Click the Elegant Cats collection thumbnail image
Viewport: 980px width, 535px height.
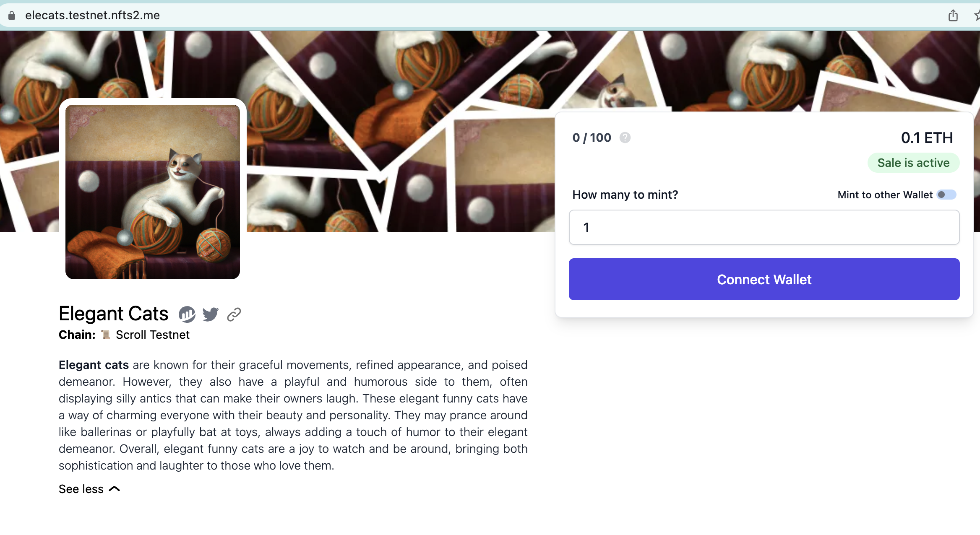point(153,192)
